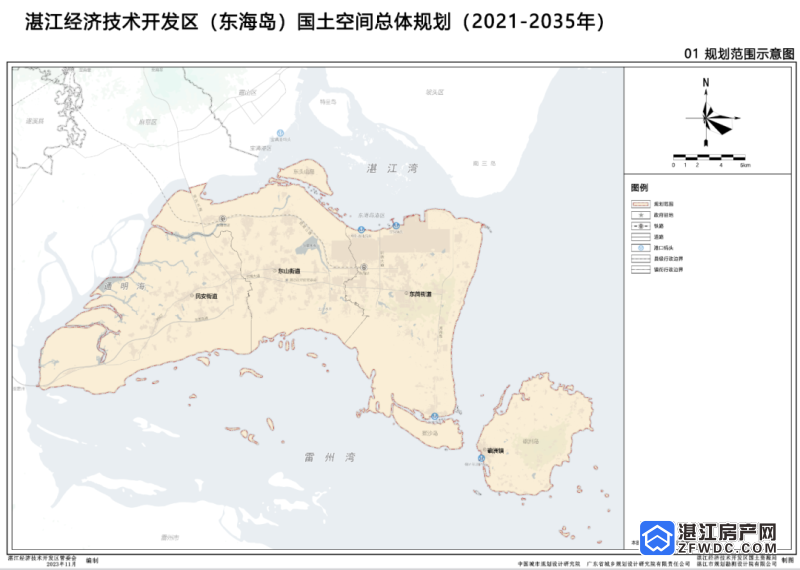800x570 pixels.
Task: Click the 通明海 label
Action: 126,286
